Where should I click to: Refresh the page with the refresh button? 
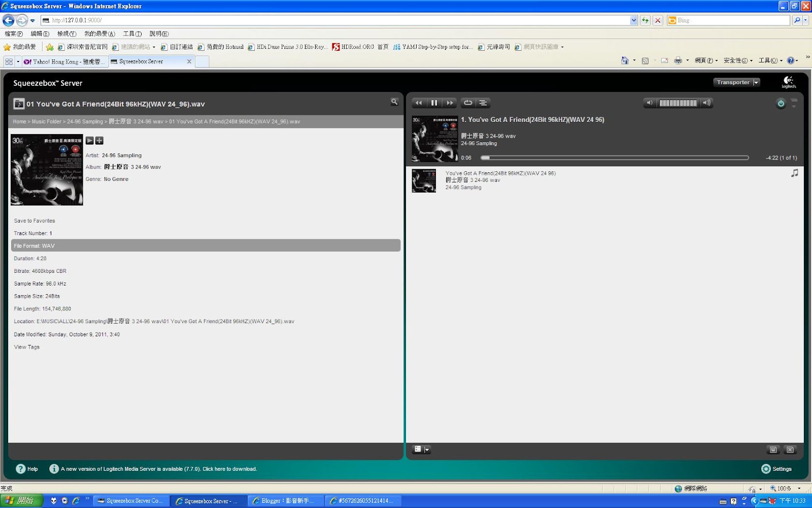tap(645, 20)
